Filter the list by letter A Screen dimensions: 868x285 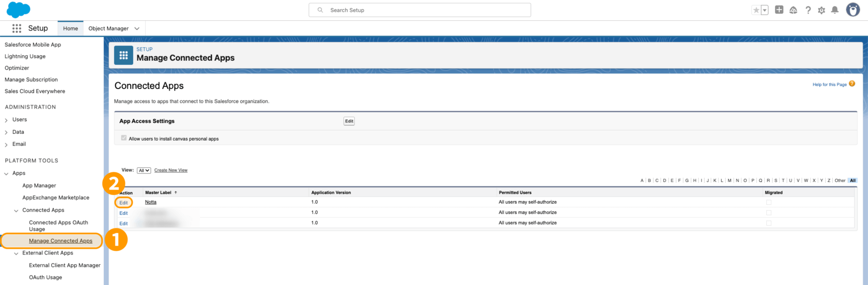coord(642,181)
